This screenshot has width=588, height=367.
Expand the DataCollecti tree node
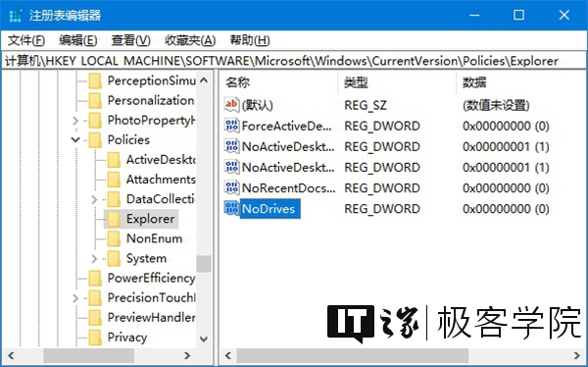pyautogui.click(x=94, y=199)
